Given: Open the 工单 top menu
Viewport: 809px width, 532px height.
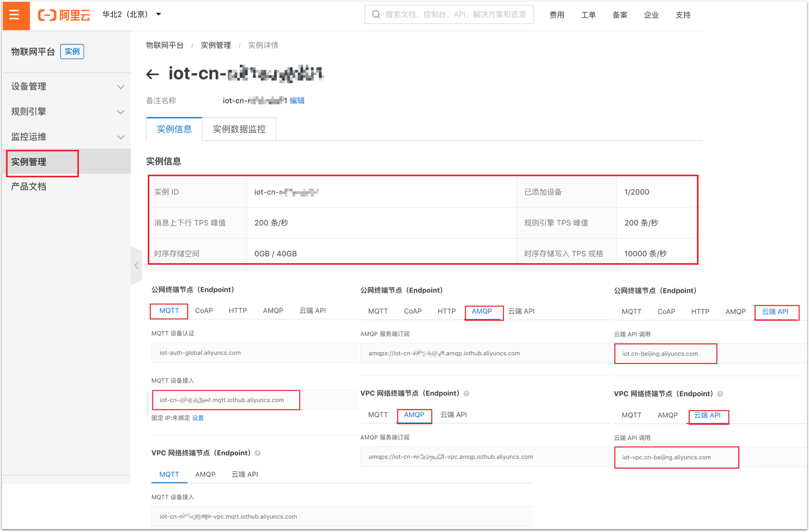Looking at the screenshot, I should 588,15.
